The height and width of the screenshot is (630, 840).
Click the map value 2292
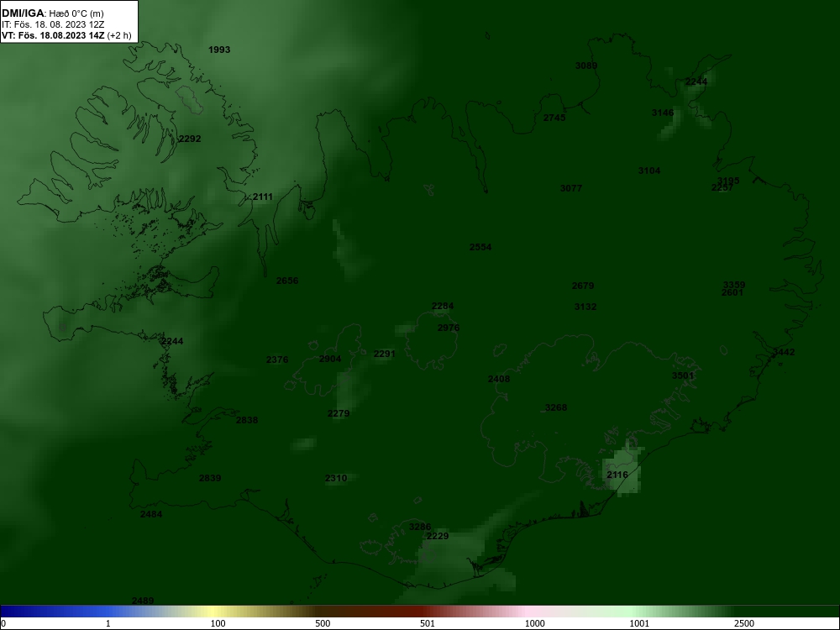pos(190,139)
